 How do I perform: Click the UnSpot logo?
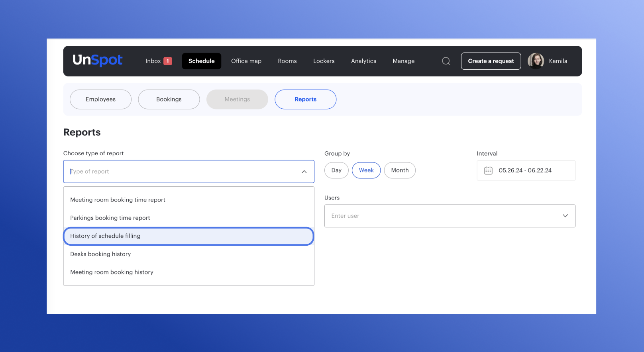(97, 60)
